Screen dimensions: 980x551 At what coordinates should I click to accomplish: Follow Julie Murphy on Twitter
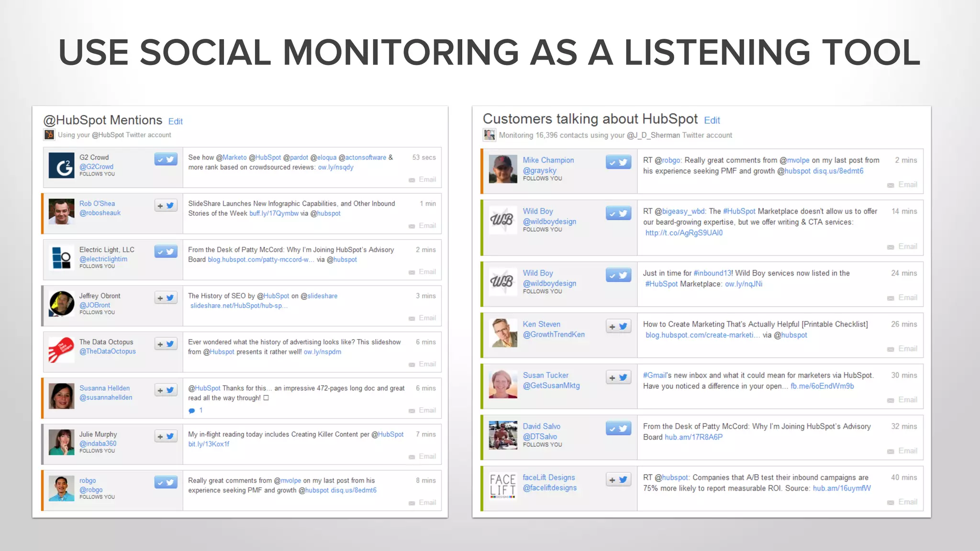(166, 436)
